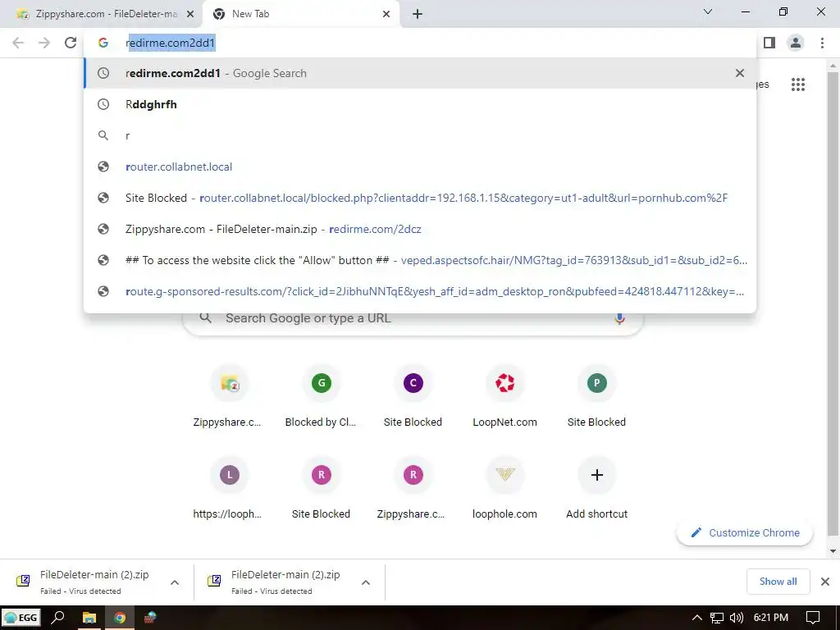Image resolution: width=840 pixels, height=630 pixels.
Task: Click the page vertical scrollbar
Action: click(833, 303)
